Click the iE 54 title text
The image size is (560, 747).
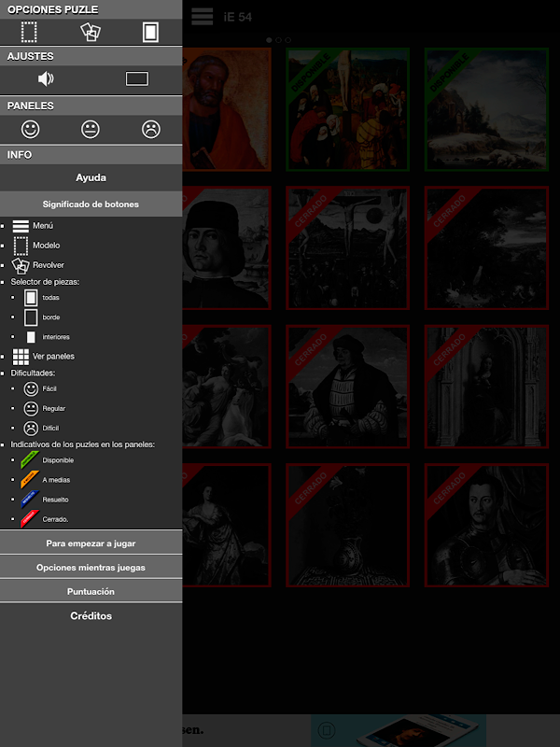238,17
